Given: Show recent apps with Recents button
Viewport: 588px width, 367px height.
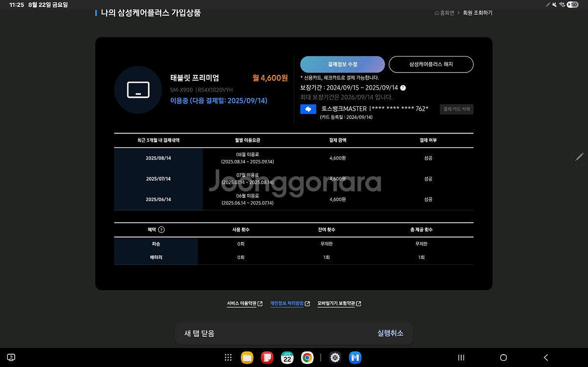Looking at the screenshot, I should coord(461,358).
